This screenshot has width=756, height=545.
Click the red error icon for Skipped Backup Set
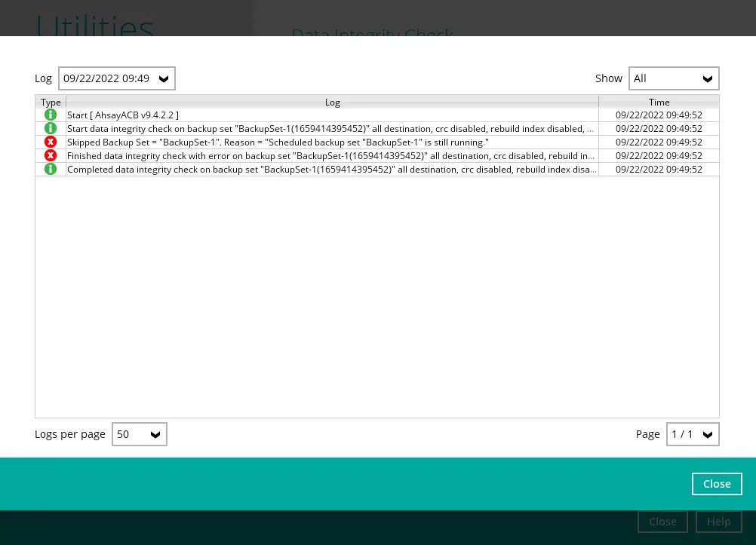51,142
